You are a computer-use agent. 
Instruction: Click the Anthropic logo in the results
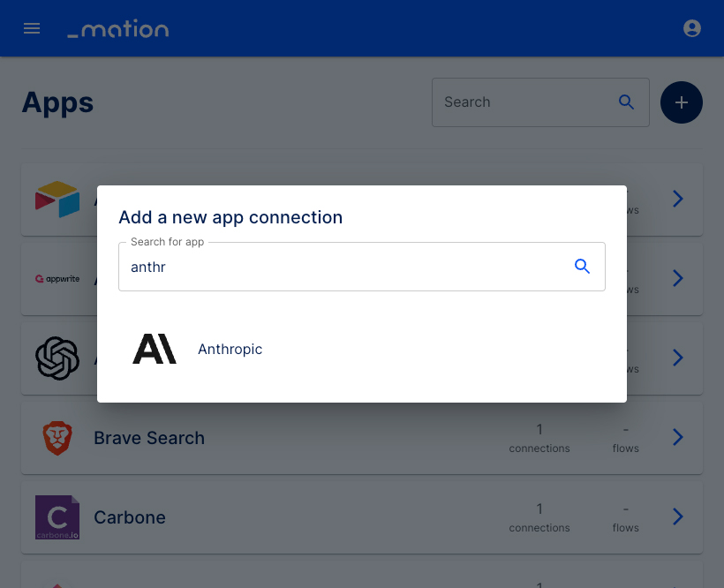tap(155, 349)
